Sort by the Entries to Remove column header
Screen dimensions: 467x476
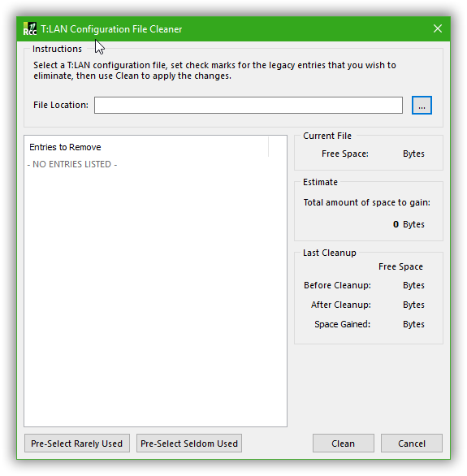[x=146, y=147]
